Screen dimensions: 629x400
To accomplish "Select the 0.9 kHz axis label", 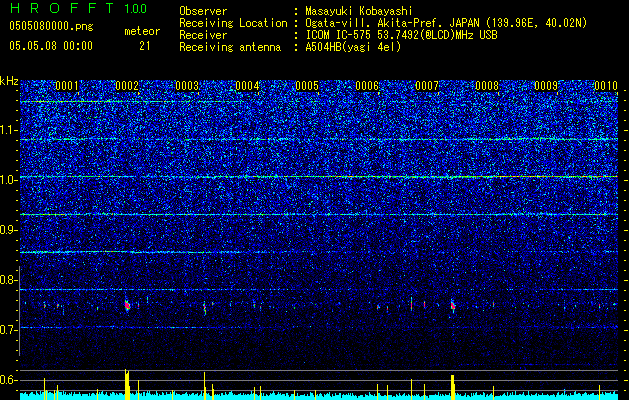I will (x=9, y=230).
